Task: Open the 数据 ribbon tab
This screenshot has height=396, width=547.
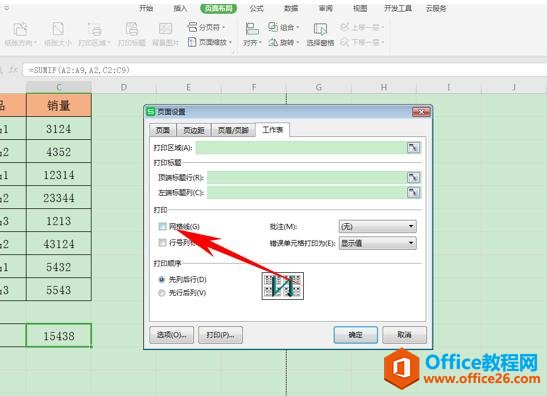Action: 291,8
